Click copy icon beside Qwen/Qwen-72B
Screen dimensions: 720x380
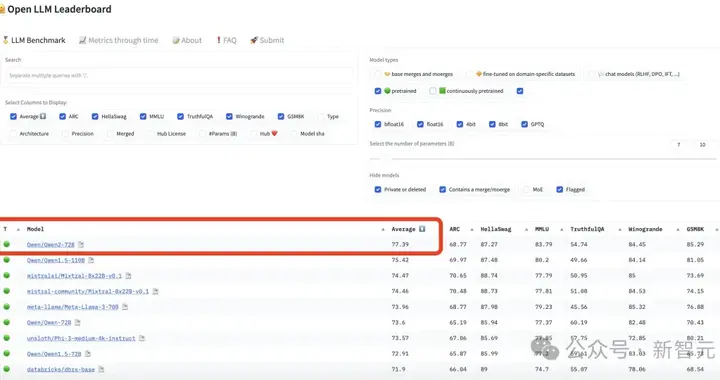pyautogui.click(x=78, y=323)
